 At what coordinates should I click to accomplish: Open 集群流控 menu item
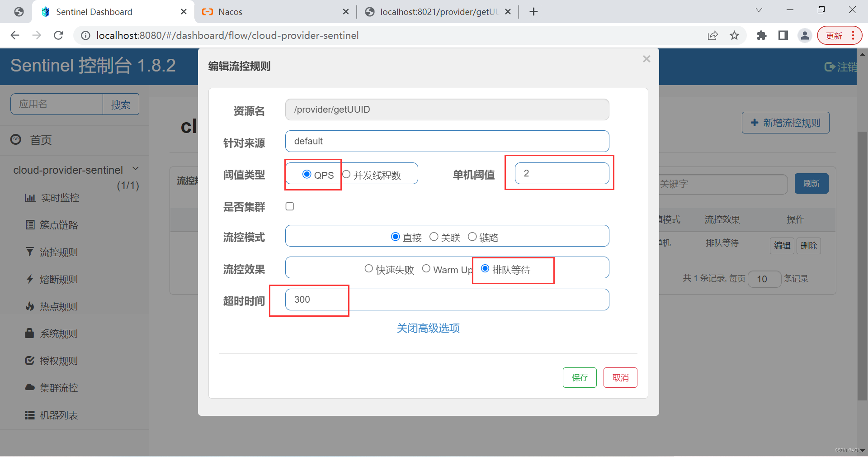pyautogui.click(x=52, y=388)
